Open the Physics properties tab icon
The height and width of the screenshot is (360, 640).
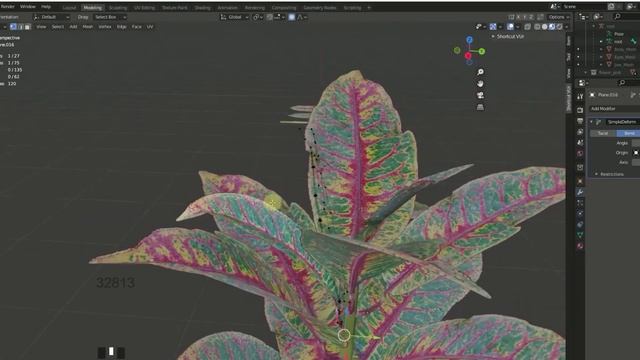[580, 213]
